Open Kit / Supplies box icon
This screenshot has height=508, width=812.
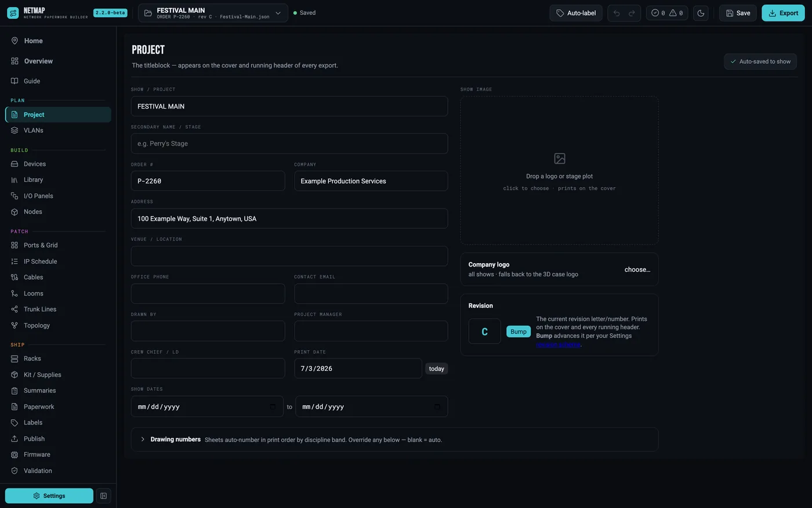pos(14,375)
